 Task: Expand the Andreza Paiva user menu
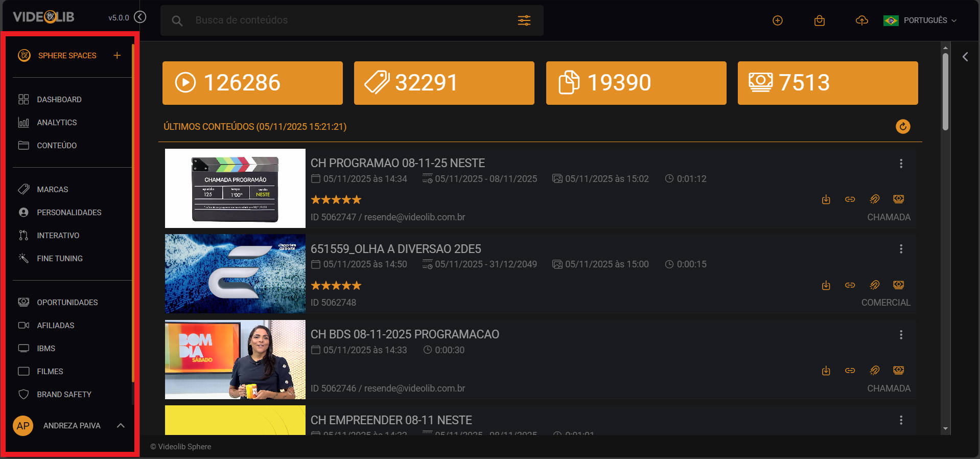click(x=121, y=425)
